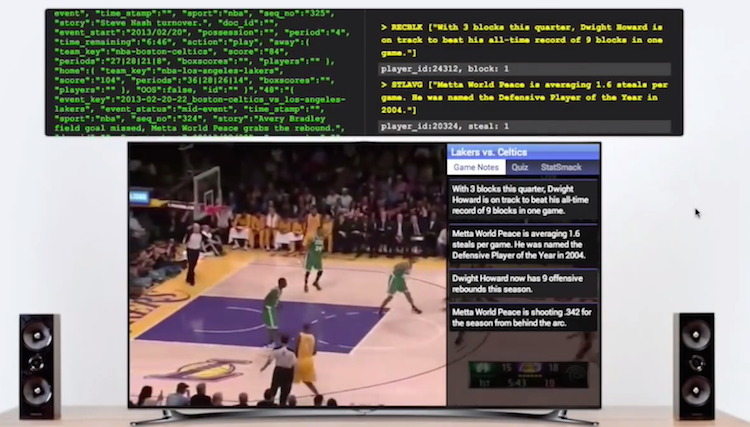Click the Lakers vs. Celtics panel title
Image resolution: width=750 pixels, height=427 pixels.
(x=488, y=152)
